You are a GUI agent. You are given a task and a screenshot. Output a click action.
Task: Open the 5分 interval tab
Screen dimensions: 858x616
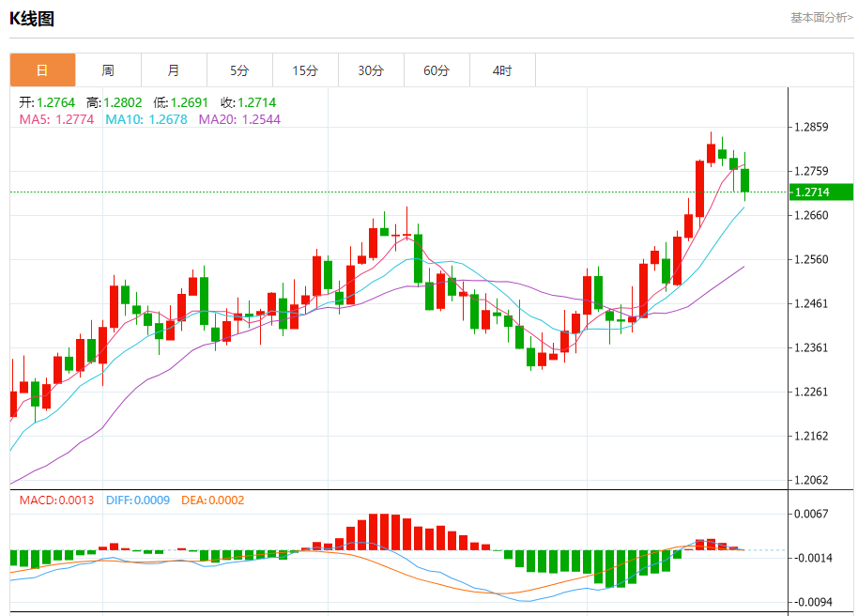(239, 70)
